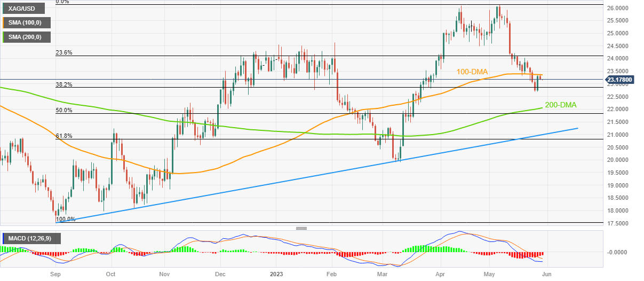
Task: Click the Sep label on time axis
Action: tap(55, 275)
